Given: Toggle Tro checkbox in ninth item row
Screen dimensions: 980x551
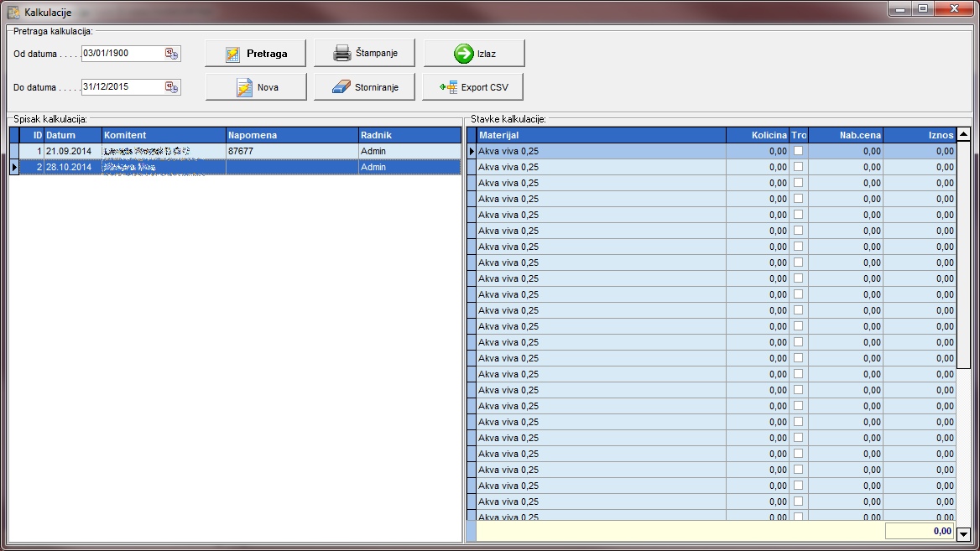Looking at the screenshot, I should click(798, 278).
